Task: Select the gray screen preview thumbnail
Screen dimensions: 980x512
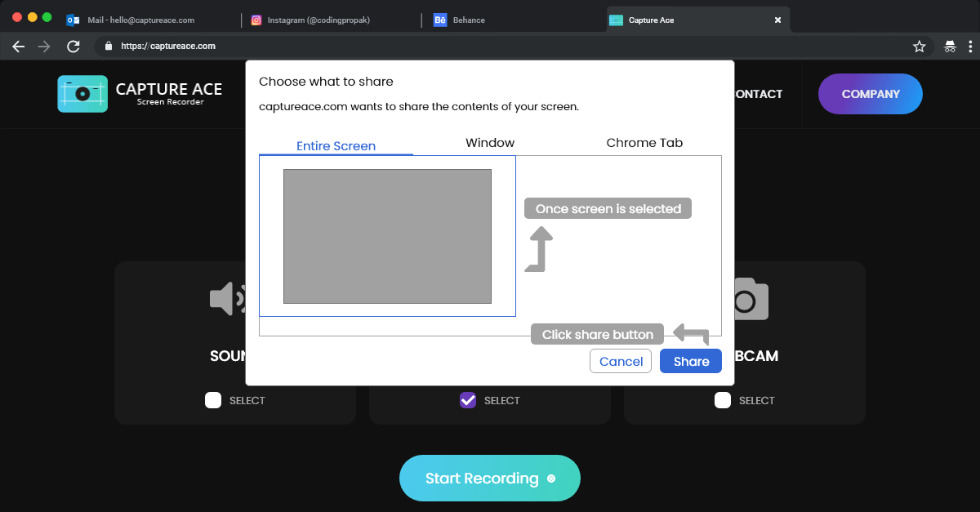Action: click(x=387, y=236)
